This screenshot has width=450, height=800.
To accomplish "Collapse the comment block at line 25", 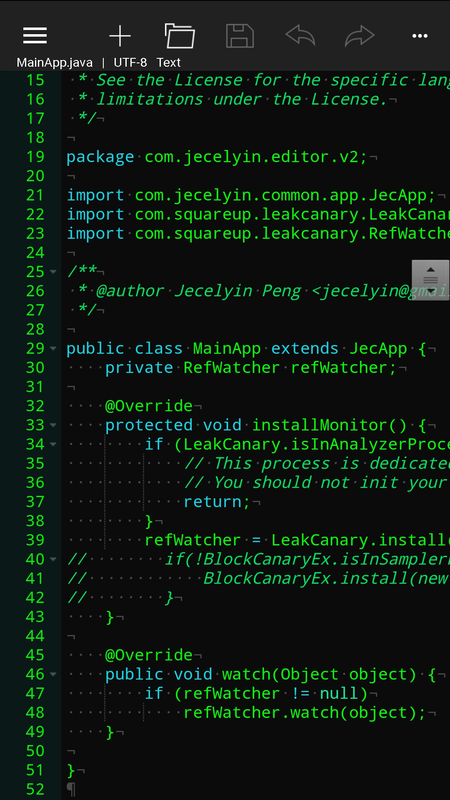I will tap(54, 272).
